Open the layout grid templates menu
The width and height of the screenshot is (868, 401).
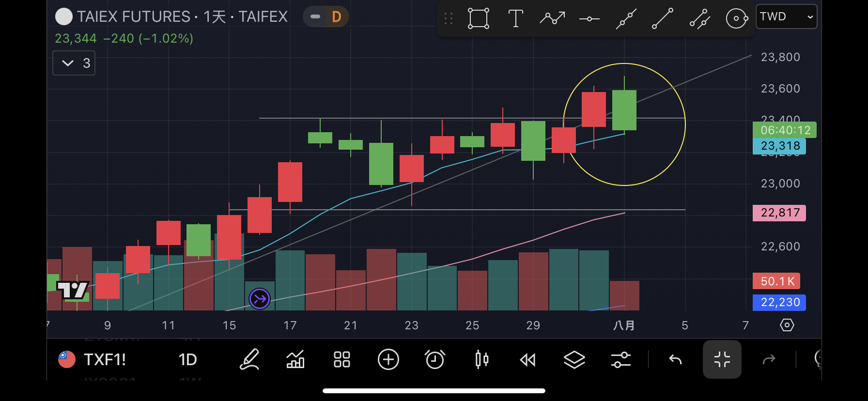point(341,360)
